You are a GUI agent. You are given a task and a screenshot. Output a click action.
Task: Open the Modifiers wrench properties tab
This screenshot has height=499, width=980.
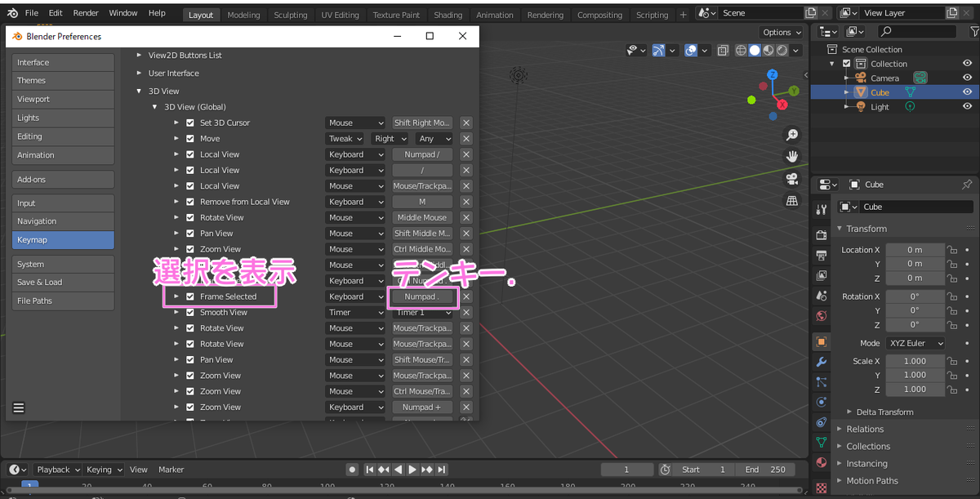click(822, 362)
